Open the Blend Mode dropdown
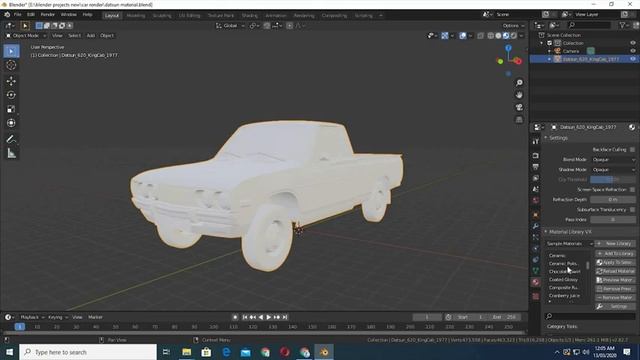The width and height of the screenshot is (640, 360). (613, 160)
